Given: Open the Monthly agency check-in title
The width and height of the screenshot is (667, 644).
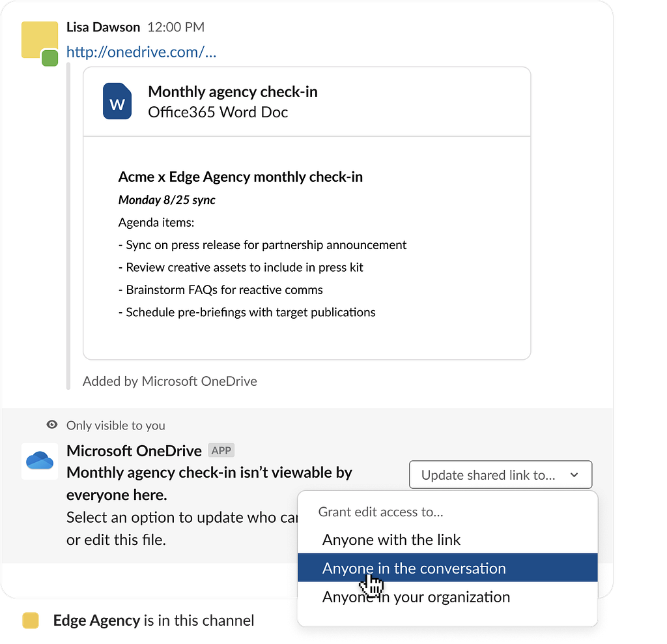Looking at the screenshot, I should tap(233, 91).
